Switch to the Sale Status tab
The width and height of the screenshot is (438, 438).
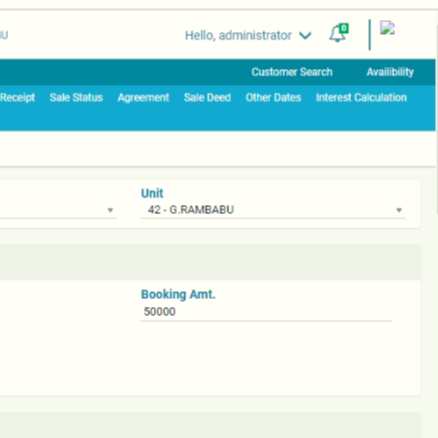point(76,97)
